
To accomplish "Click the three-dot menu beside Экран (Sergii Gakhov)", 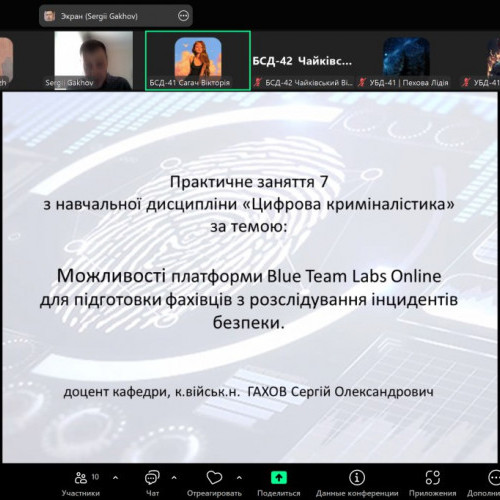I will 183,16.
